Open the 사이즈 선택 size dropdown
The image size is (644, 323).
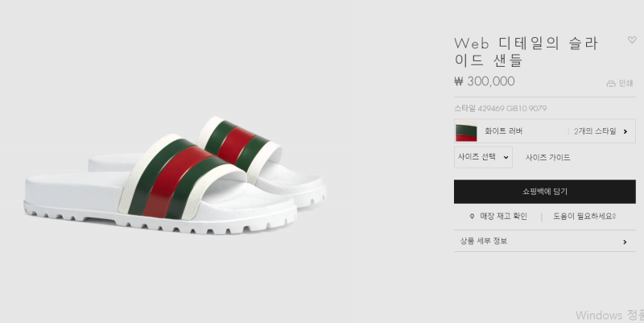tap(483, 157)
